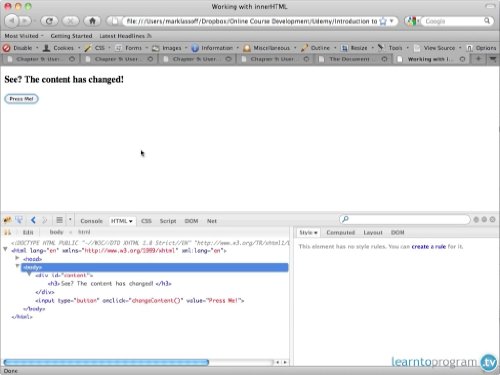
Task: Click the Stop loading X button
Action: coord(70,21)
